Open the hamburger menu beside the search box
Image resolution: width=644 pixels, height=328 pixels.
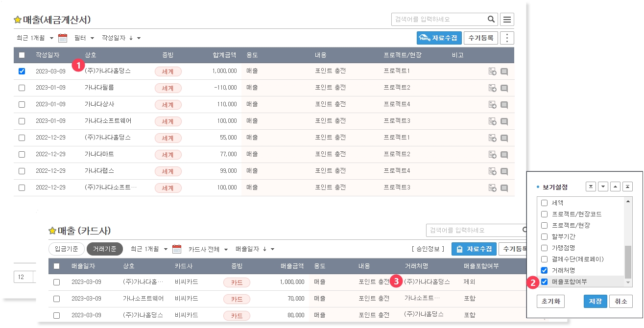click(507, 20)
